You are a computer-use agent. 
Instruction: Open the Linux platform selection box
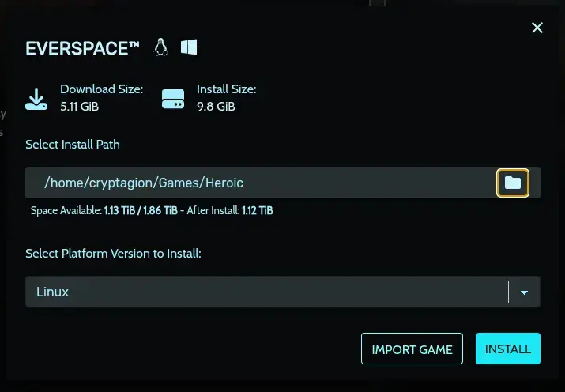tap(266, 292)
